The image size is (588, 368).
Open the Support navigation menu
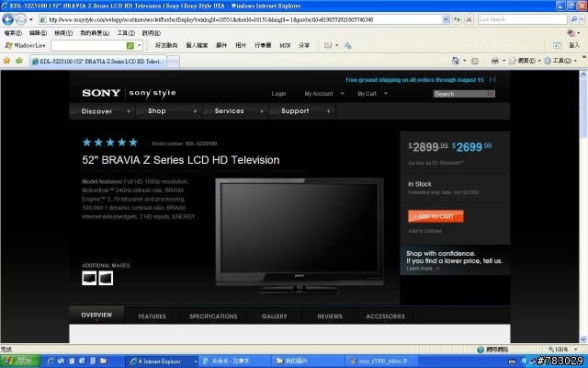coord(302,111)
